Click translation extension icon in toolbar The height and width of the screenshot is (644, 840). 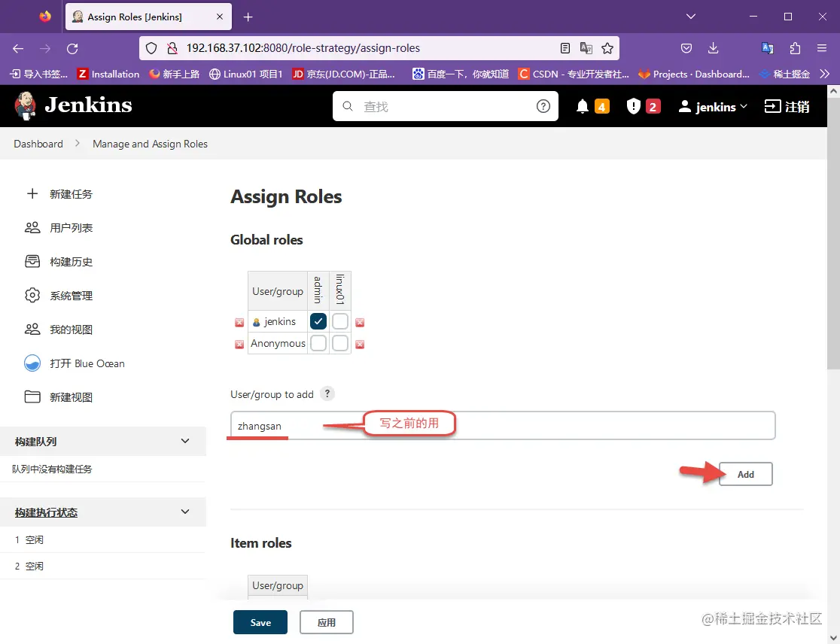click(x=768, y=48)
